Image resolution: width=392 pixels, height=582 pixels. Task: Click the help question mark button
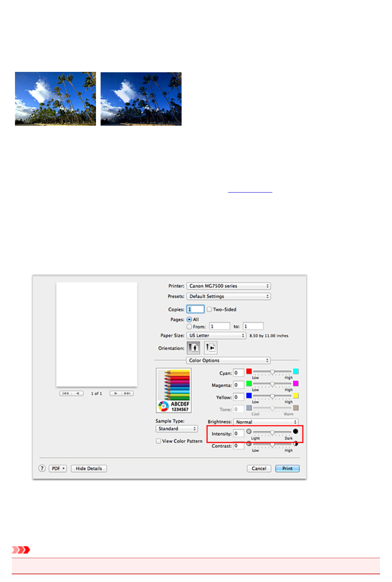pos(42,468)
